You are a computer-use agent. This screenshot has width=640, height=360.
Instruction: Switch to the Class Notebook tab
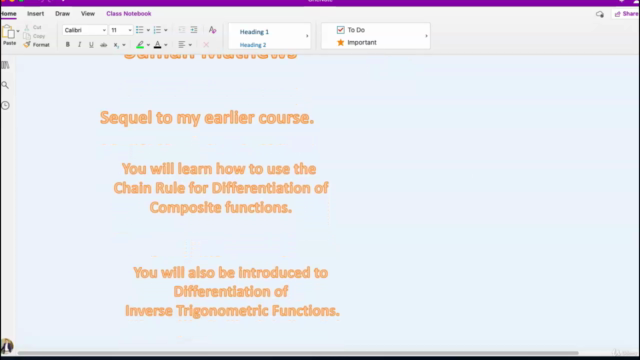tap(129, 13)
